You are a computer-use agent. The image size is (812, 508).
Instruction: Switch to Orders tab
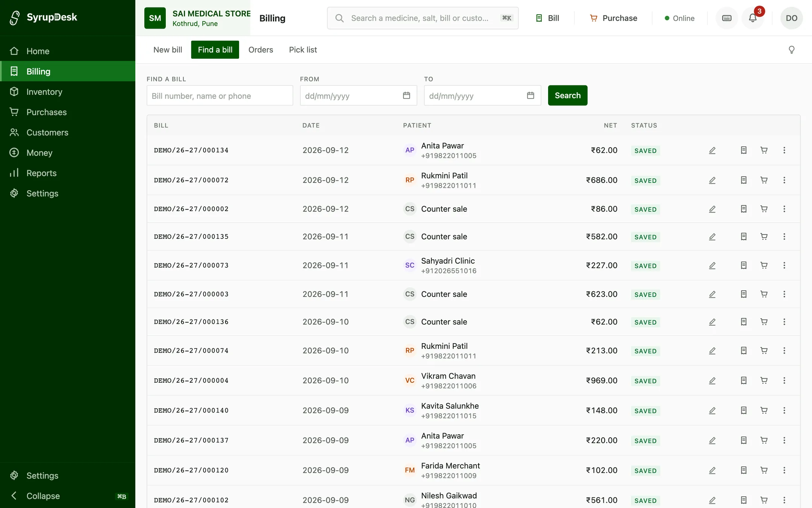(x=261, y=50)
